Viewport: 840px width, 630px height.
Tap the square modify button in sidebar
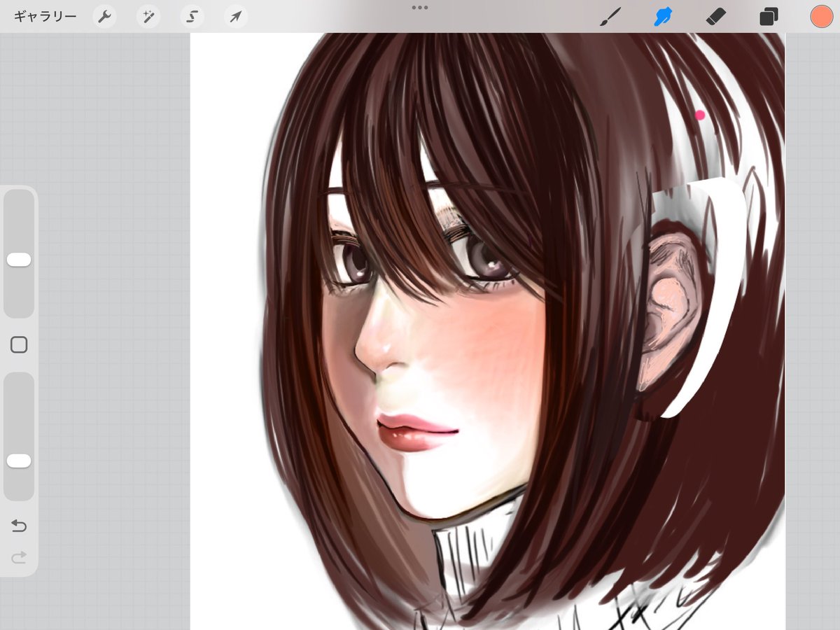19,344
